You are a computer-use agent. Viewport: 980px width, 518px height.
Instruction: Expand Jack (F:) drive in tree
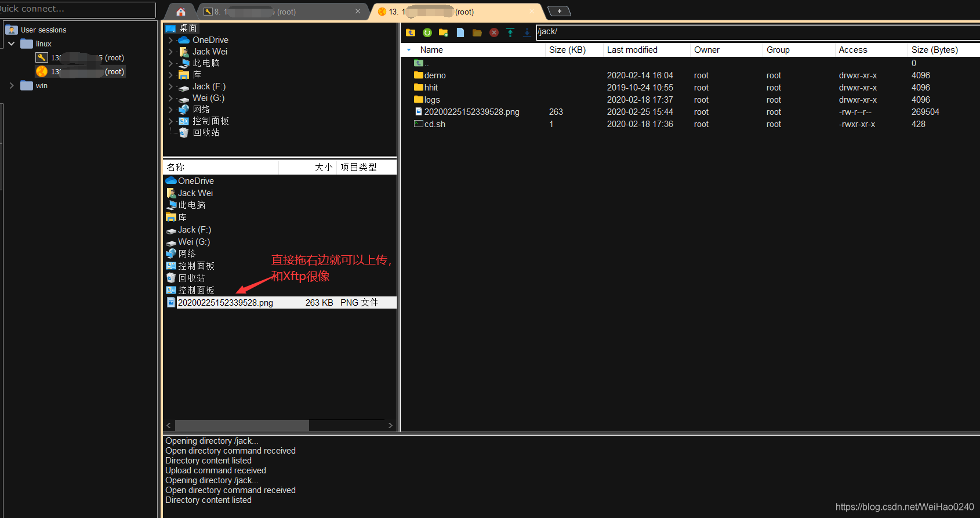point(170,86)
